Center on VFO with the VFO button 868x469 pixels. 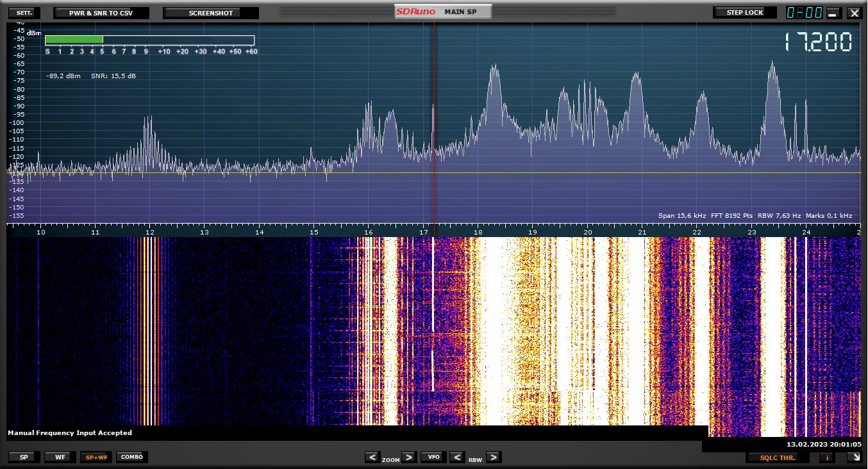[x=433, y=457]
